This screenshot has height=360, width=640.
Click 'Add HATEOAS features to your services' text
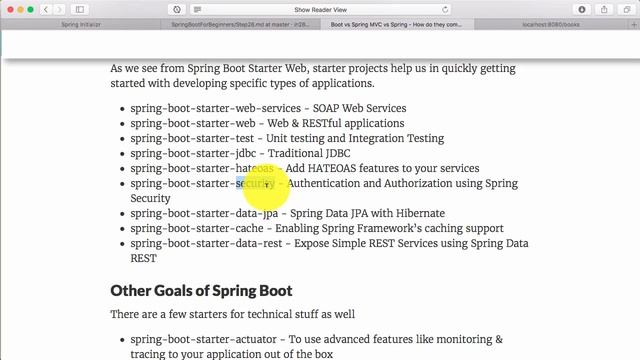pos(382,168)
